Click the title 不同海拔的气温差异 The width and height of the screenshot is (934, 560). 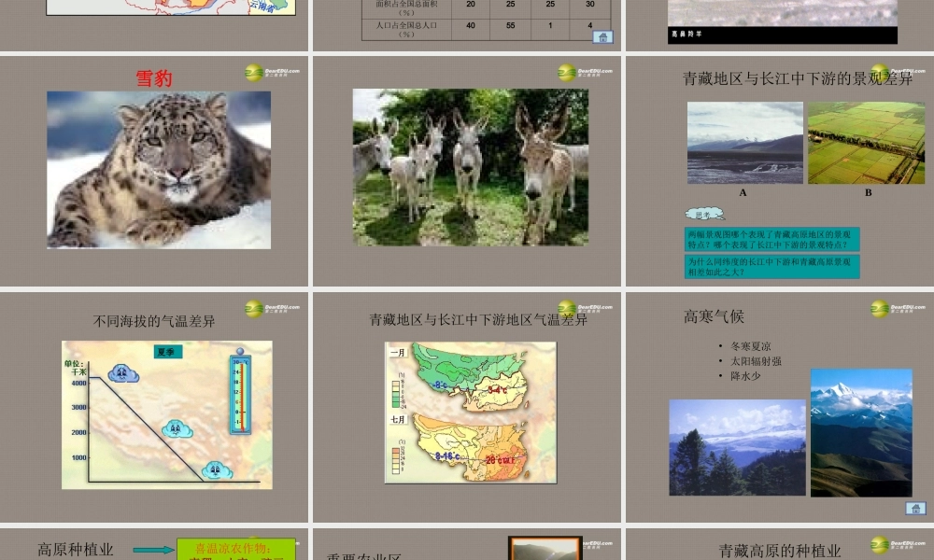point(154,321)
